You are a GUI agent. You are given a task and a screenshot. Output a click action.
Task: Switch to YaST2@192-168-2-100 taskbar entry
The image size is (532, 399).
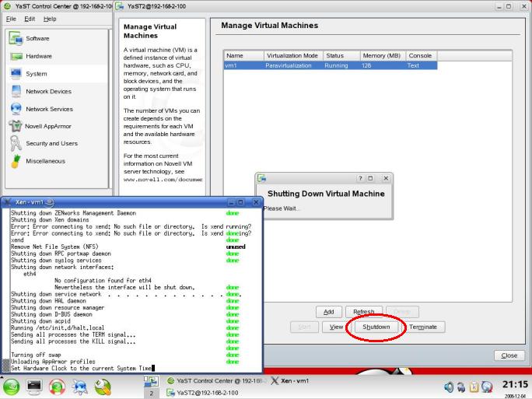202,393
